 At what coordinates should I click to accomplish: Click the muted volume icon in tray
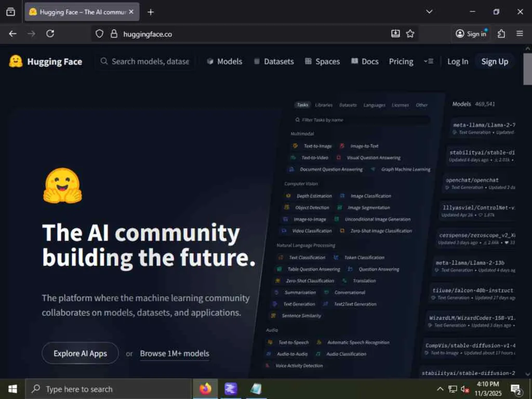point(464,389)
